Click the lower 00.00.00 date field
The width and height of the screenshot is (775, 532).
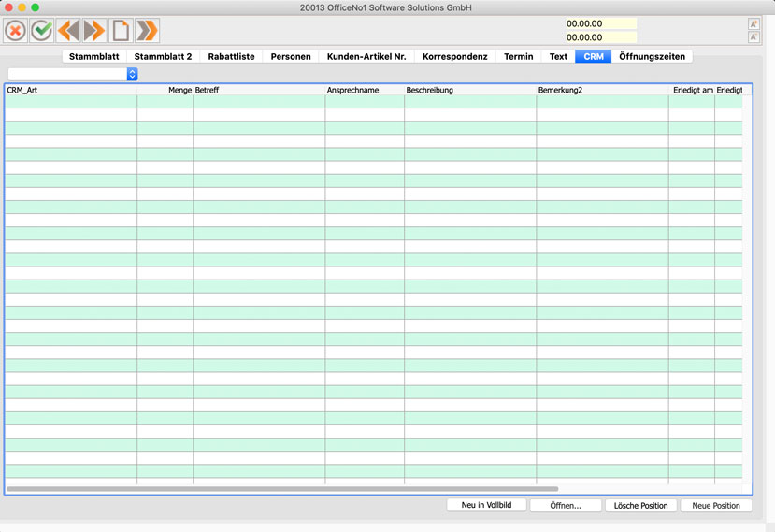tap(601, 37)
